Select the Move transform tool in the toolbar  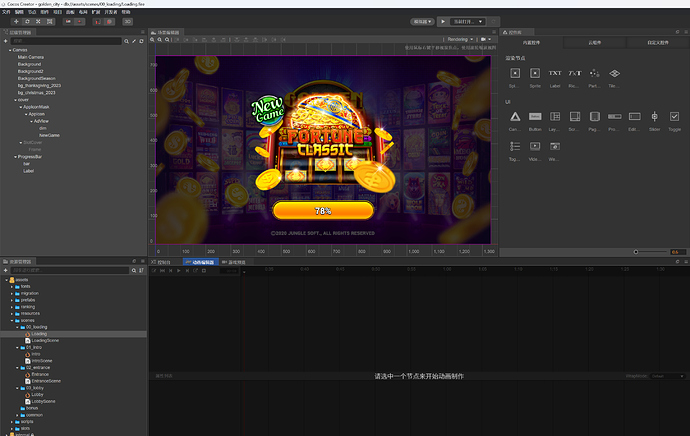(16, 22)
